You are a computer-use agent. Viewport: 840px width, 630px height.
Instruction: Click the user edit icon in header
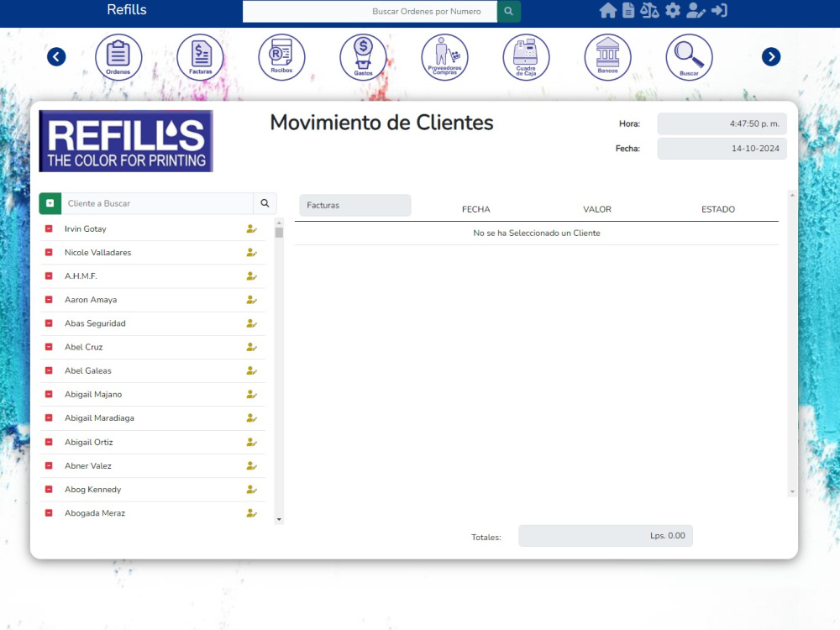tap(696, 11)
